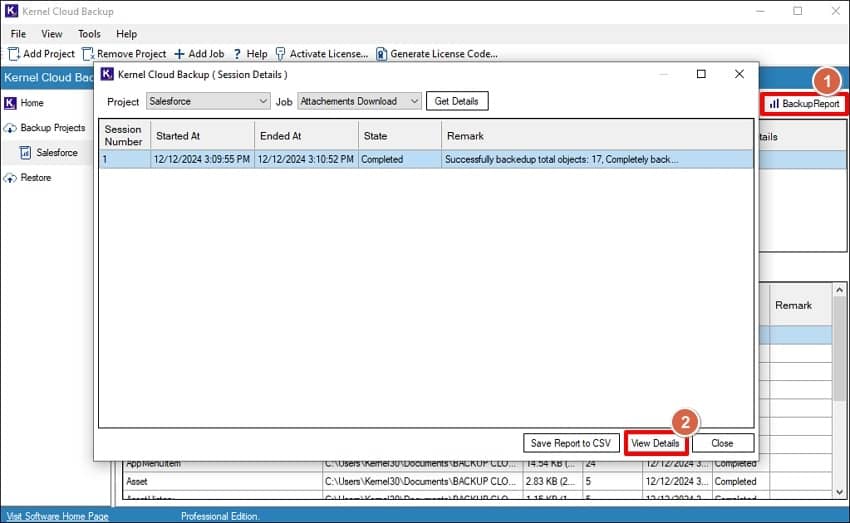Click the Session Number column header
The height and width of the screenshot is (523, 850).
[124, 135]
